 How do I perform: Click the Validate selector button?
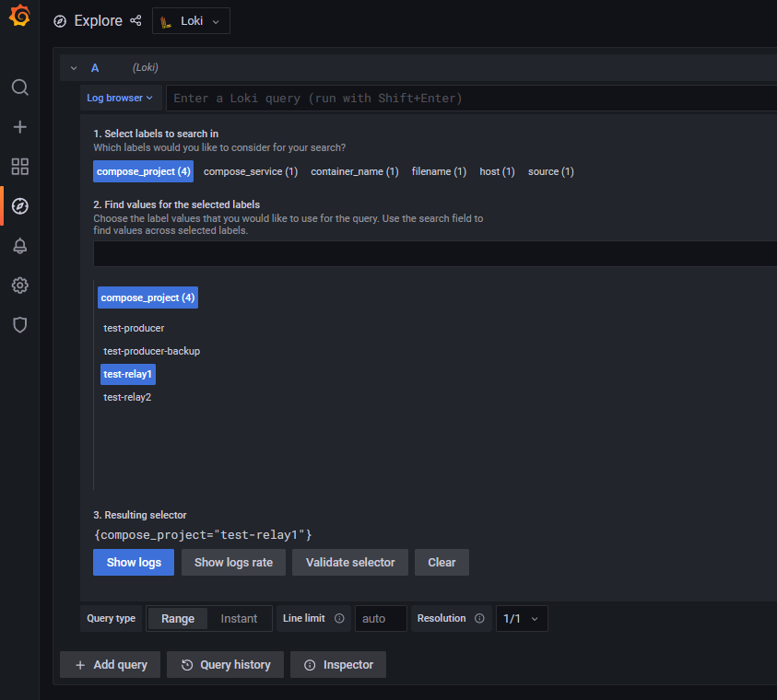(350, 562)
